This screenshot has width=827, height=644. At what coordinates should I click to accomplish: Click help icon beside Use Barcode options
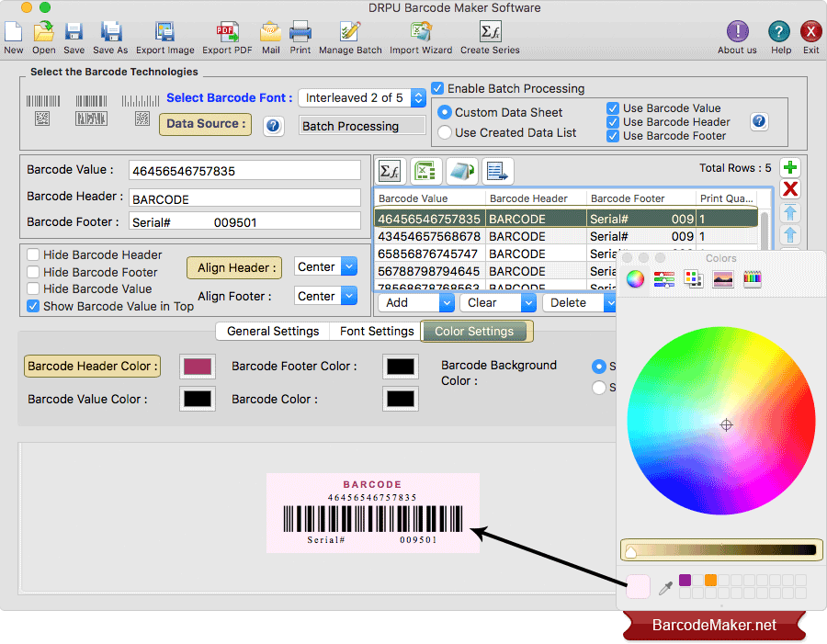pos(759,121)
